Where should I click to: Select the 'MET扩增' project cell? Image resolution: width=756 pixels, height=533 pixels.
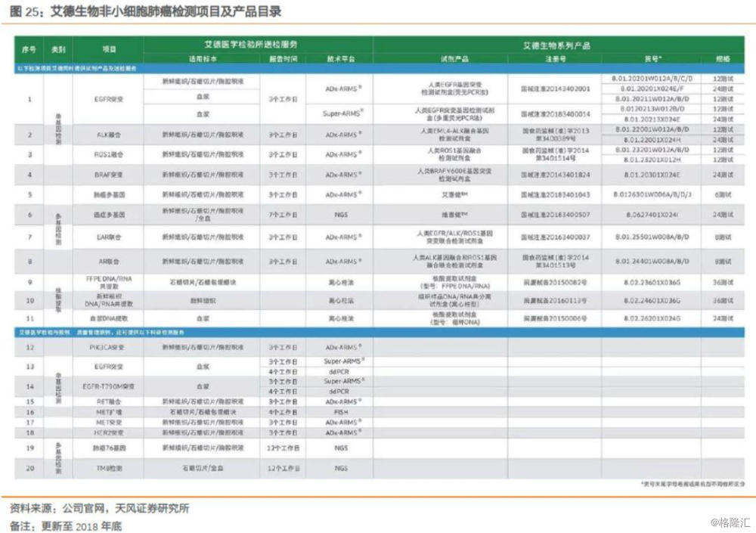[x=109, y=412]
